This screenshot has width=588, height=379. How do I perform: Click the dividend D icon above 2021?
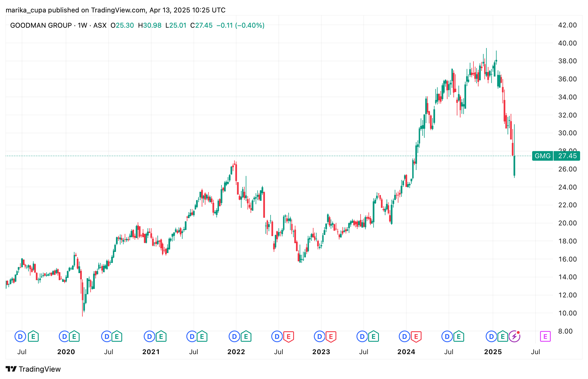150,336
